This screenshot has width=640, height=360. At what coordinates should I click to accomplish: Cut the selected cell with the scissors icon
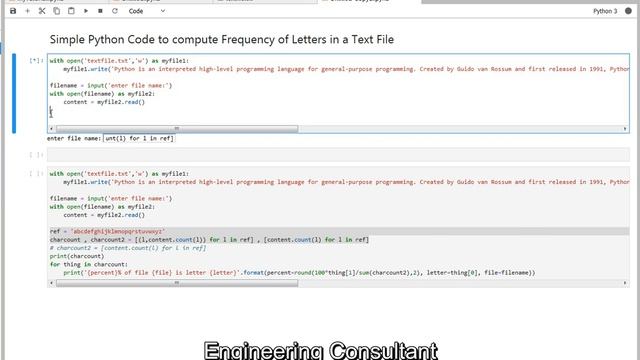(42, 11)
